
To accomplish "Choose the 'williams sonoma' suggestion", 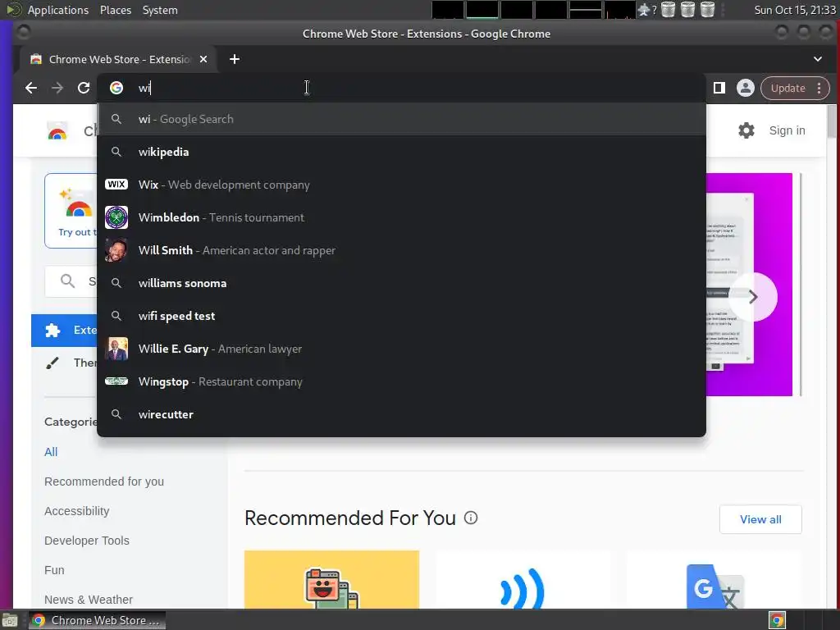I will [x=401, y=283].
